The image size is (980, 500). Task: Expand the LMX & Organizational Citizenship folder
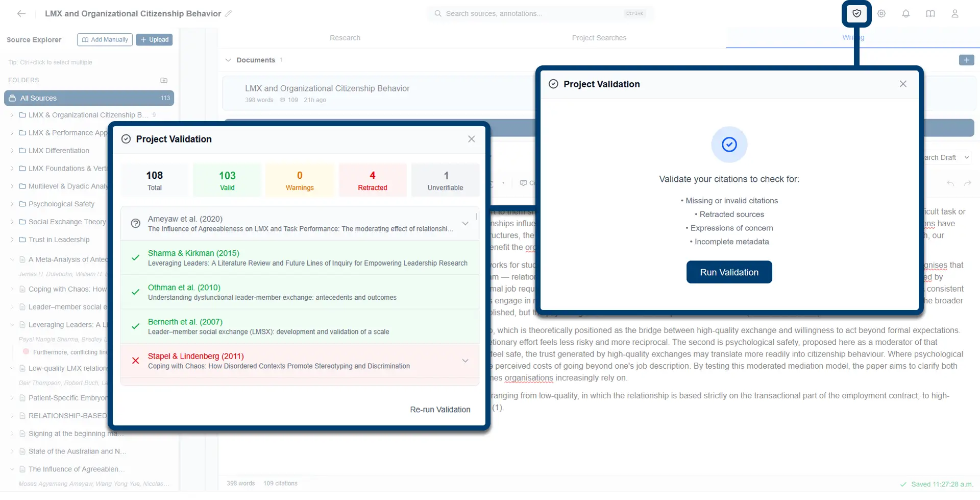coord(12,115)
